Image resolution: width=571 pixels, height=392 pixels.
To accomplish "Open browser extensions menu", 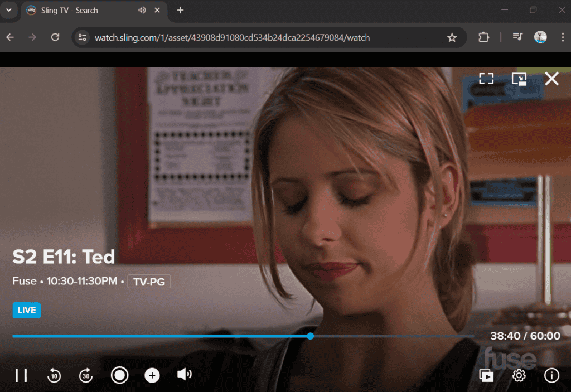I will (x=483, y=37).
